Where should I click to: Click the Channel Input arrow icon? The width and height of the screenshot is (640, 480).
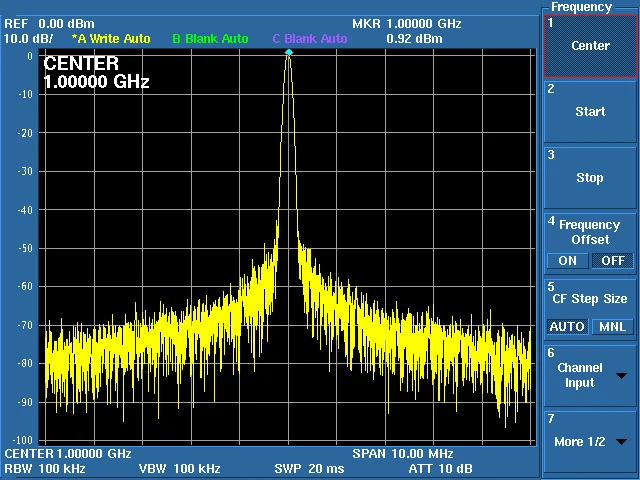[621, 376]
